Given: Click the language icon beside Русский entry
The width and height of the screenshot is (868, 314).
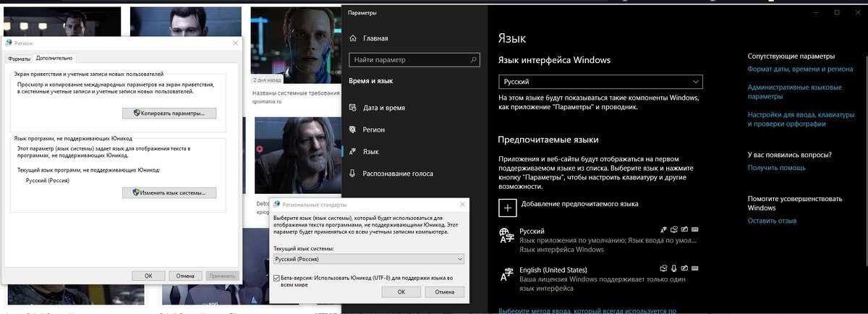Looking at the screenshot, I should click(507, 234).
